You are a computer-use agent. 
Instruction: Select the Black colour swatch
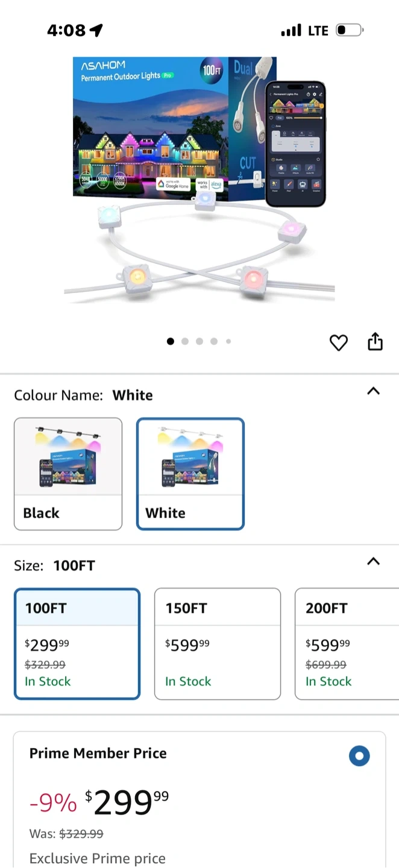click(68, 474)
